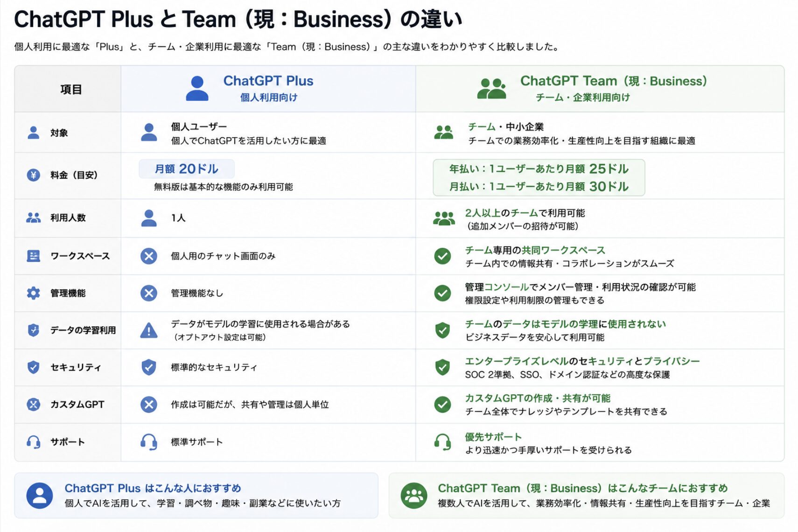The width and height of the screenshot is (798, 532).
Task: Click the green circle group icon in Team recommendation box
Action: tap(414, 496)
